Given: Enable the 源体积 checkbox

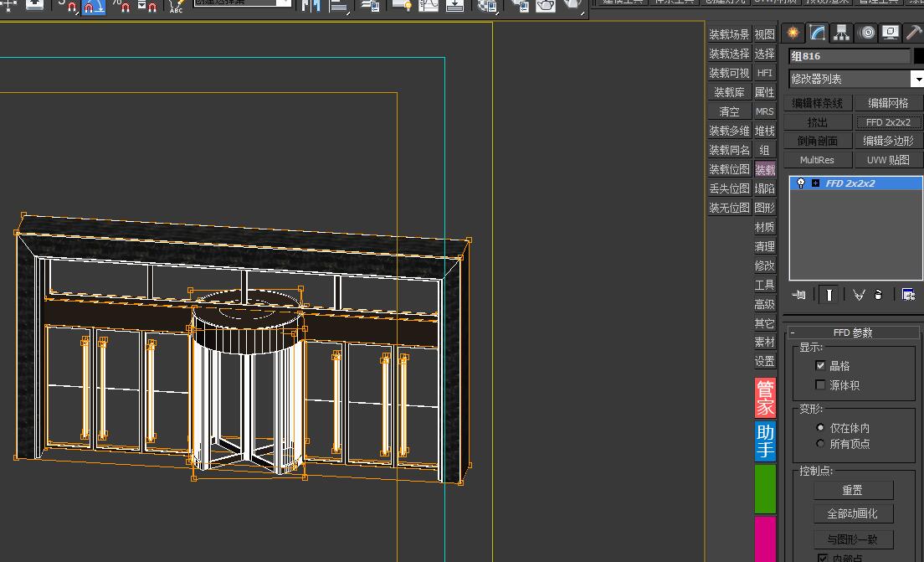Looking at the screenshot, I should click(x=820, y=384).
